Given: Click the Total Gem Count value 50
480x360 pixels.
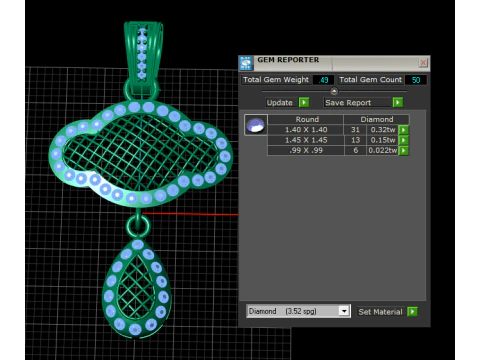Looking at the screenshot, I should [416, 80].
